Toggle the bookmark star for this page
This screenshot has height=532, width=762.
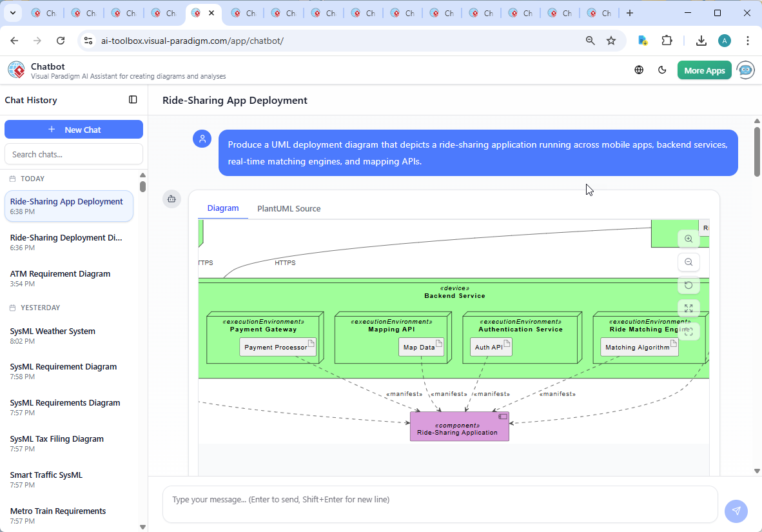tap(611, 40)
